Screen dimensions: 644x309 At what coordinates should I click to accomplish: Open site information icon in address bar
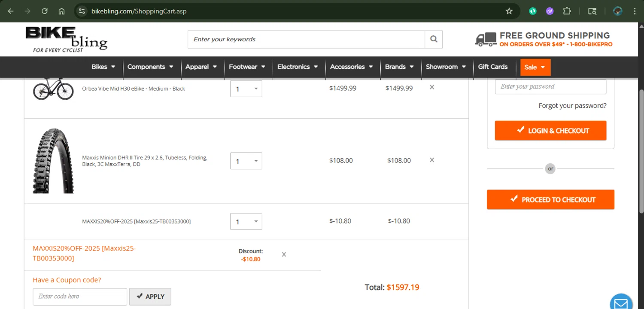[82, 11]
